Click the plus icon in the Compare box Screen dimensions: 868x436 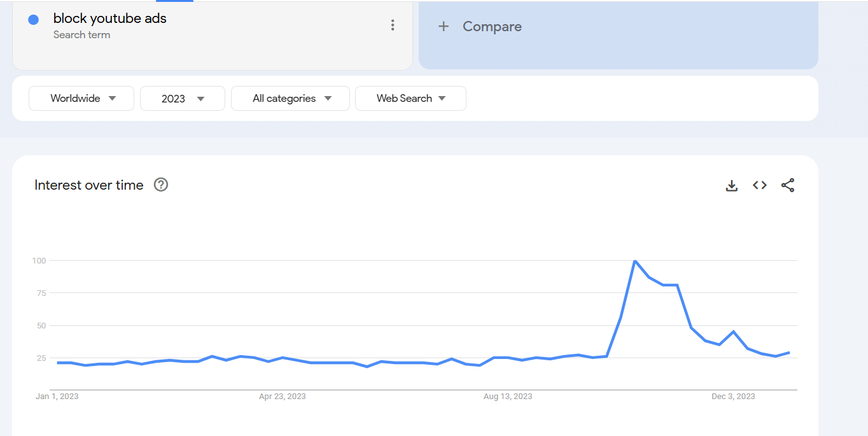click(444, 26)
